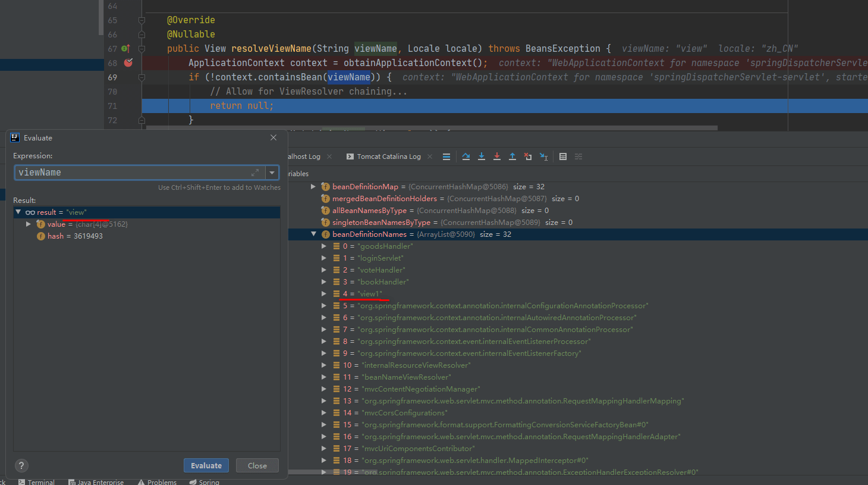Expand element 0 "goodsHandler"
Image resolution: width=868 pixels, height=485 pixels.
324,246
